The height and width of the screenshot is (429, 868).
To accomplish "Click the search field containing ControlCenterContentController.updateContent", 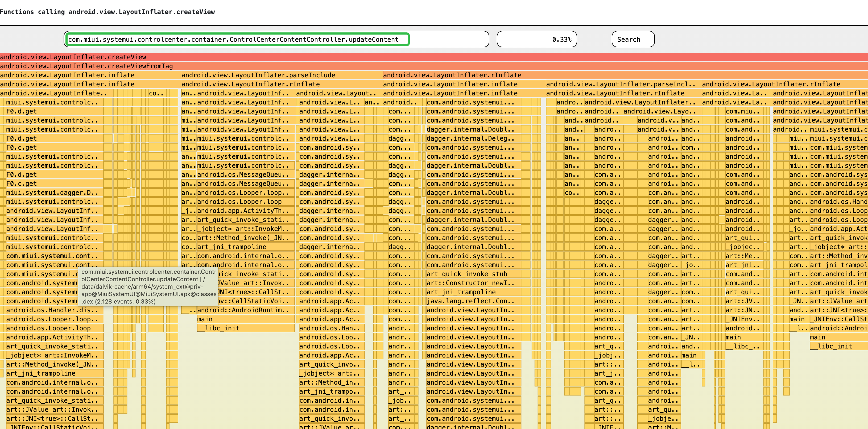I will pyautogui.click(x=276, y=39).
